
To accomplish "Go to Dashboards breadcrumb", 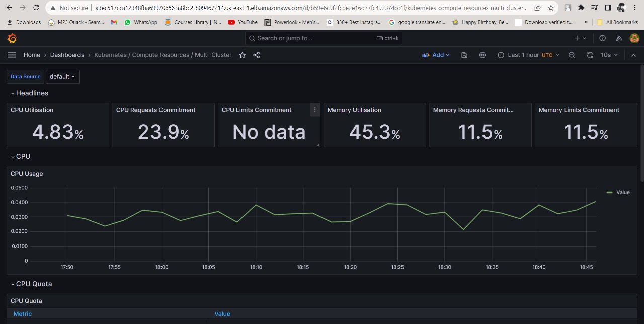I will point(67,55).
